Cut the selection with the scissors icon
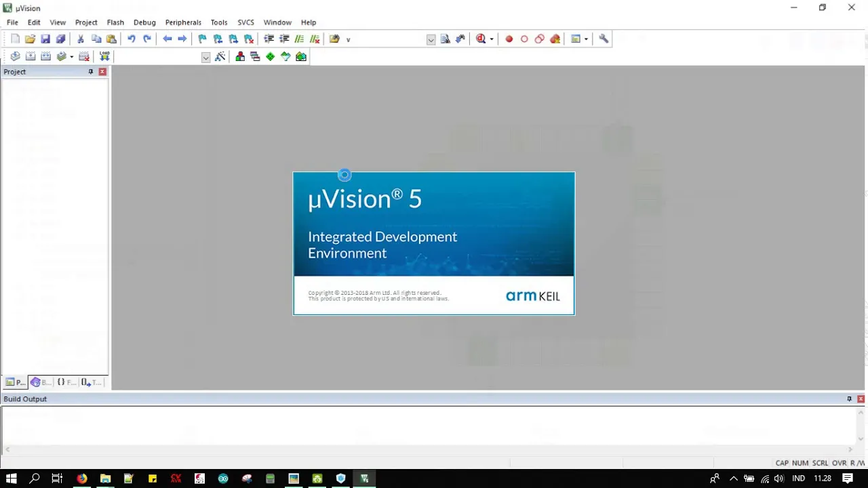 tap(81, 39)
